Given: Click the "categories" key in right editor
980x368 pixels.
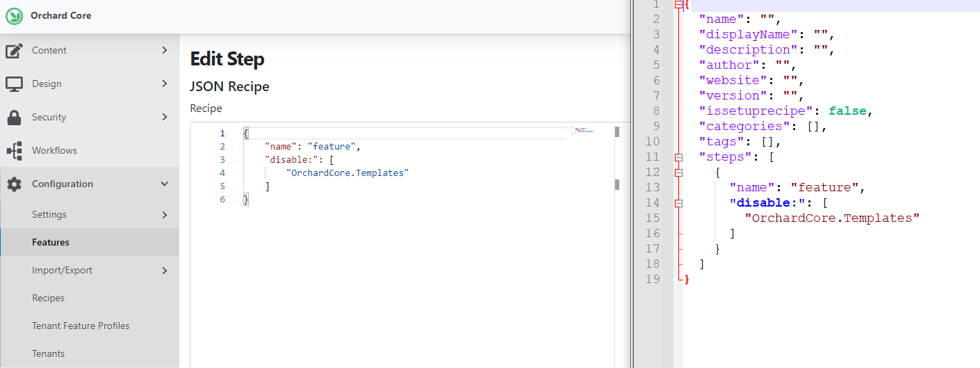Looking at the screenshot, I should (x=744, y=126).
